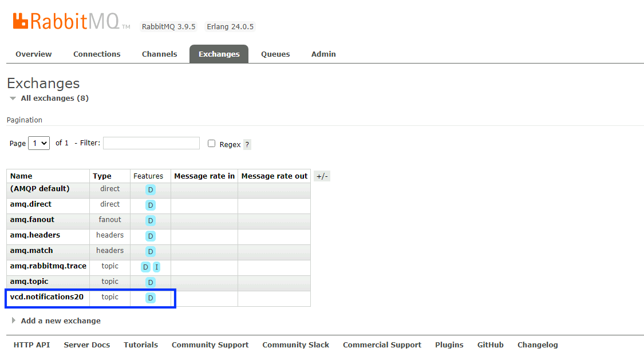
Task: Open the HTTP API link
Action: [x=31, y=345]
